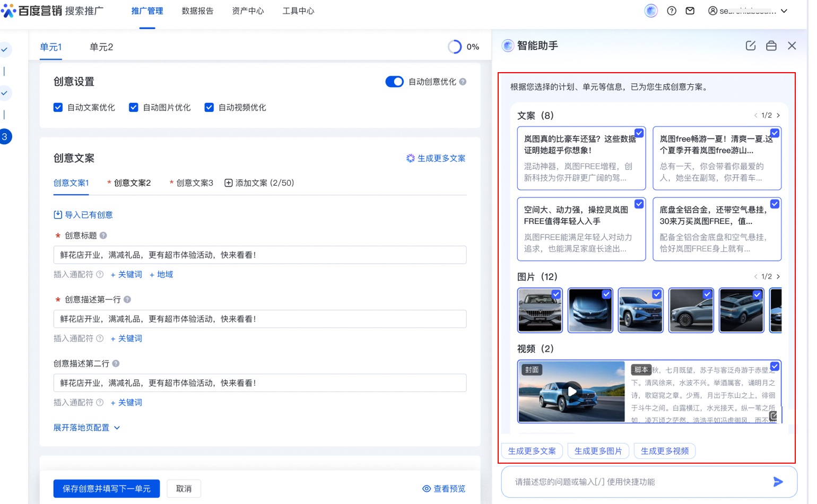Play the video cover thumbnail
This screenshot has width=817, height=504.
click(x=572, y=392)
